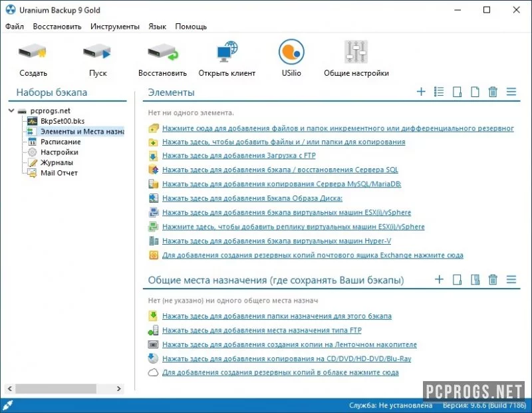Click plug icon in status bar
The image size is (532, 413).
pos(7,405)
